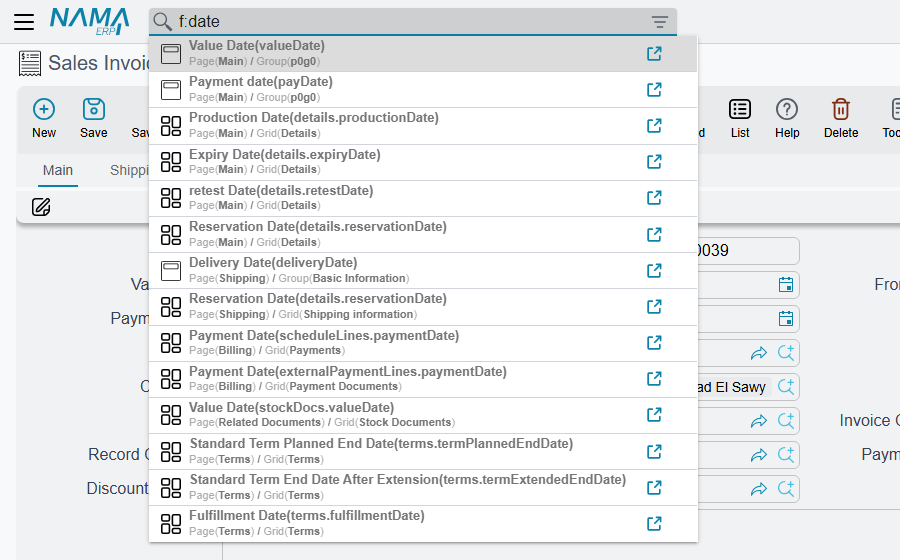The width and height of the screenshot is (900, 560).
Task: Open retest Date external link icon
Action: point(654,198)
